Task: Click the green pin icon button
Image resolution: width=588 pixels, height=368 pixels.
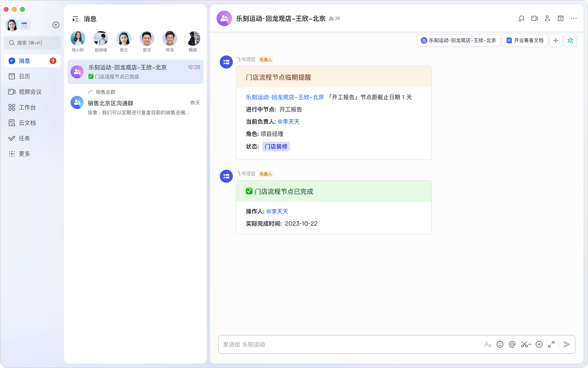Action: point(571,40)
